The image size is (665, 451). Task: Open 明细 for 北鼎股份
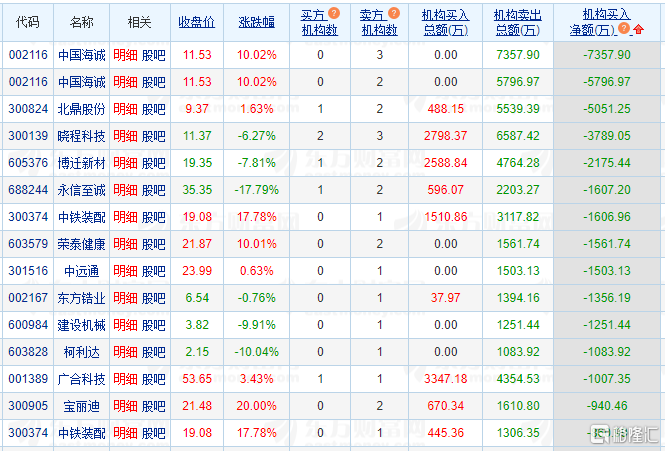pyautogui.click(x=126, y=109)
